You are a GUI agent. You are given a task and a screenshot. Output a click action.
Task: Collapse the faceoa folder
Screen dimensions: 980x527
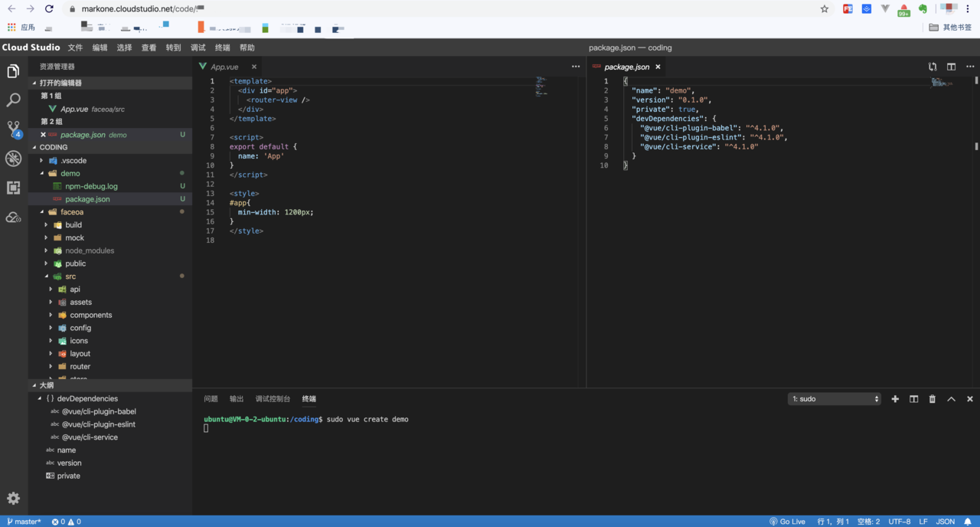pyautogui.click(x=41, y=212)
